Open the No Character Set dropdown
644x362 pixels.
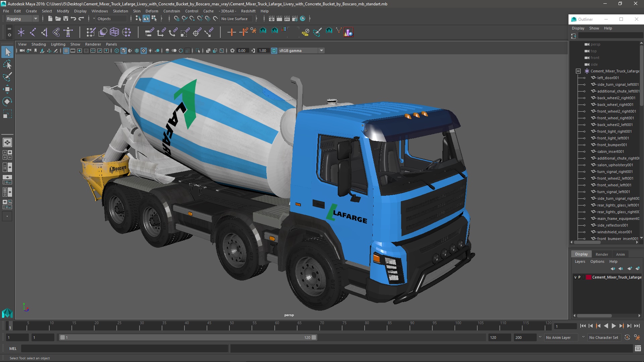(605, 338)
